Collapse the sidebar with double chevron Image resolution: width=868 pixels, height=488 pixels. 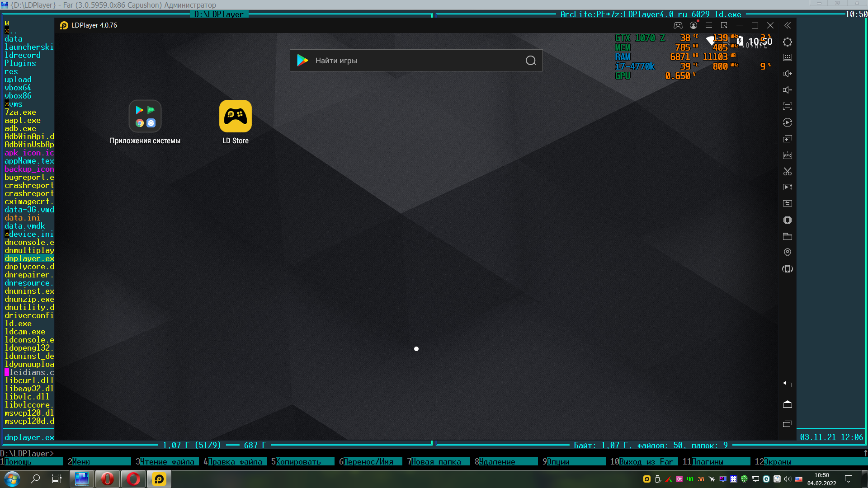787,25
